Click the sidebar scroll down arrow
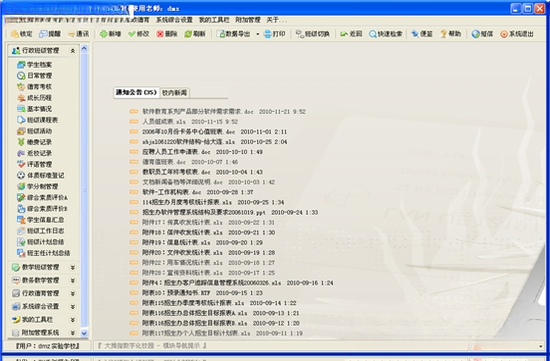Screen dimensions: 550x361 tap(84, 333)
